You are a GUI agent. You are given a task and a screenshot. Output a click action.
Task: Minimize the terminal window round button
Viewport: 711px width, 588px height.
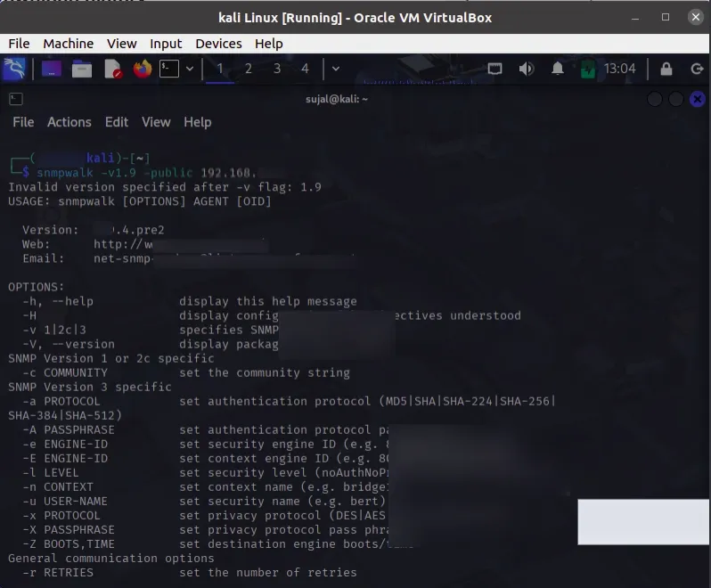[654, 99]
